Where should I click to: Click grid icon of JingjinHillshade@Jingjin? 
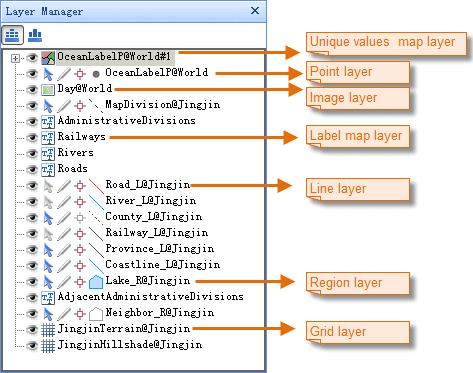pos(48,346)
